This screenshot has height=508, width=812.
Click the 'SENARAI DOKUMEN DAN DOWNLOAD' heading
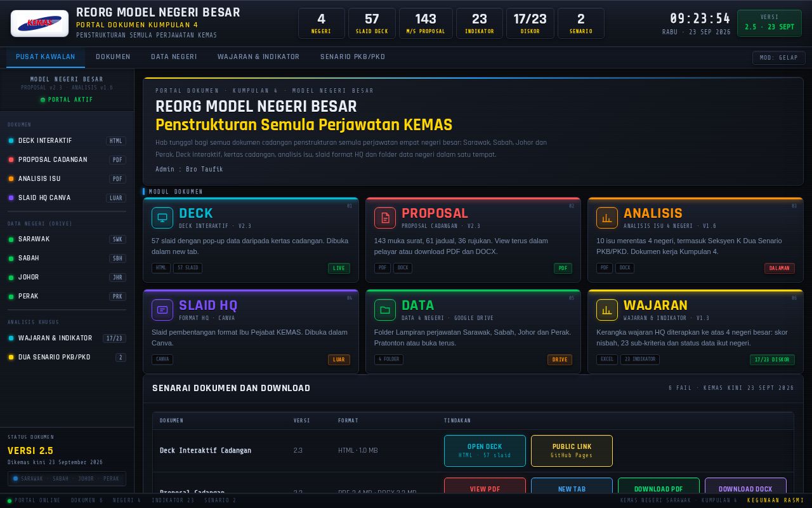pyautogui.click(x=232, y=388)
